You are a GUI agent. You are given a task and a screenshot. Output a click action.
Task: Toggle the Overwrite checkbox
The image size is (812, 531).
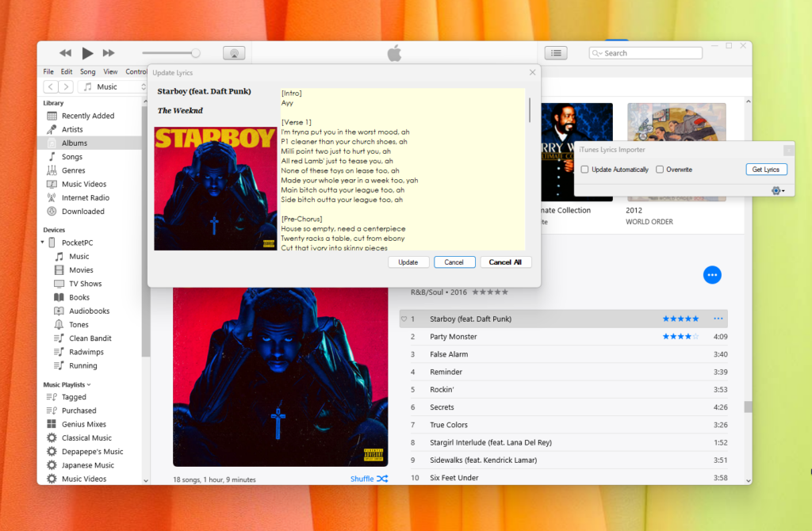[660, 170]
